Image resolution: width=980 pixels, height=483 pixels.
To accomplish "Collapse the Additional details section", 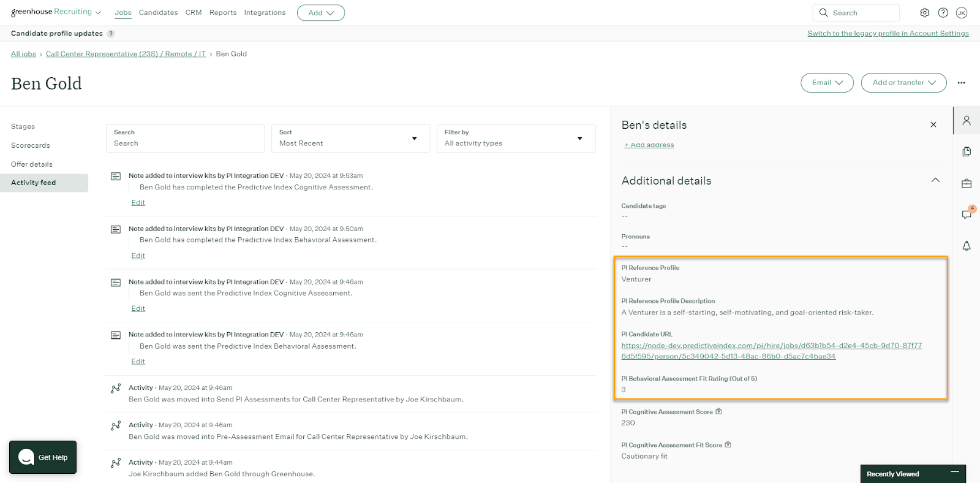I will pos(935,180).
